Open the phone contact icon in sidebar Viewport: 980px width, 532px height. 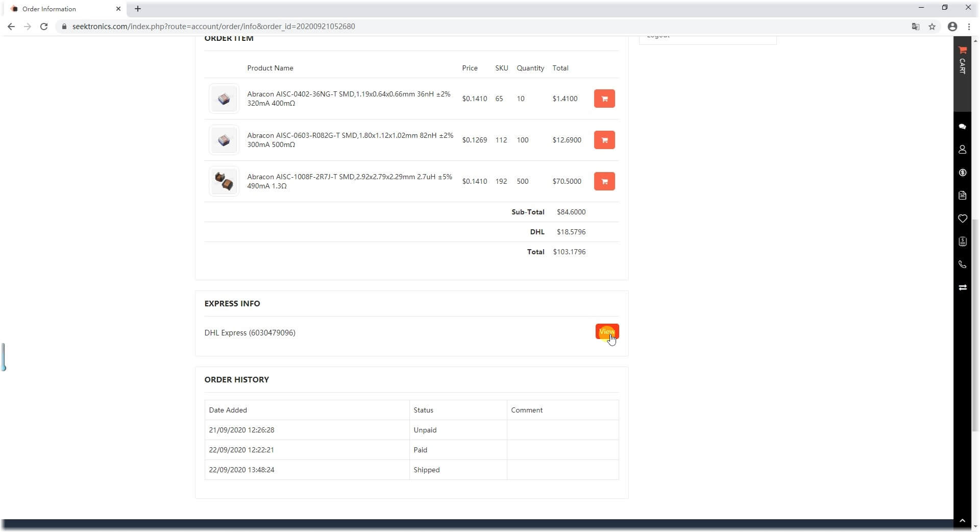pyautogui.click(x=962, y=264)
